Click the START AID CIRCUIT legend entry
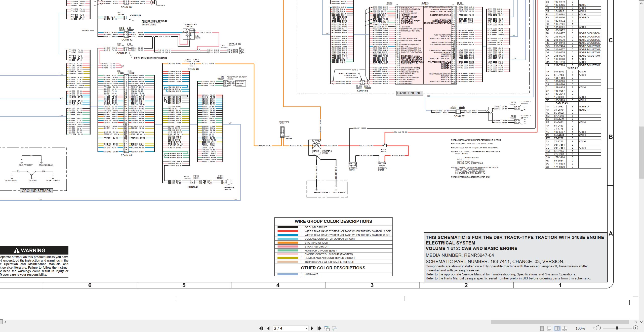Viewport: 644px width, 332px height. tap(317, 247)
